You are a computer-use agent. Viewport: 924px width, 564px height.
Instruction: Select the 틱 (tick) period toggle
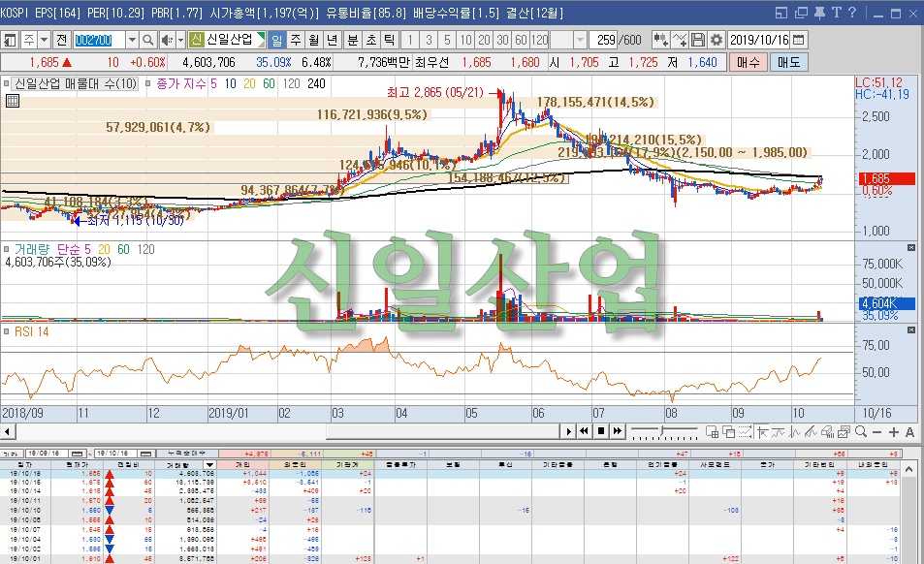click(x=389, y=40)
